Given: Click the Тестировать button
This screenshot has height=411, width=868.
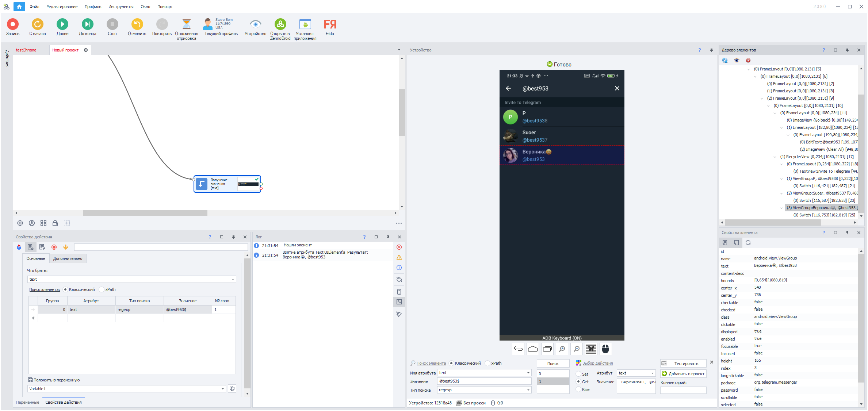Looking at the screenshot, I should 683,363.
